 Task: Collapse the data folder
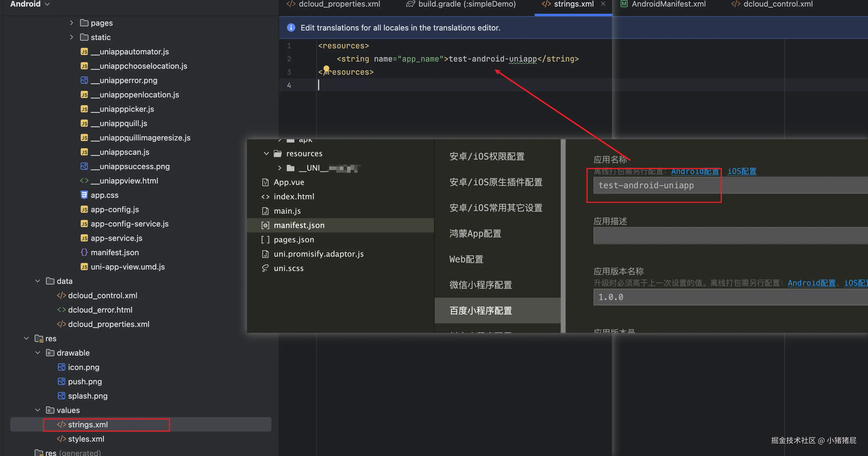[x=38, y=281]
